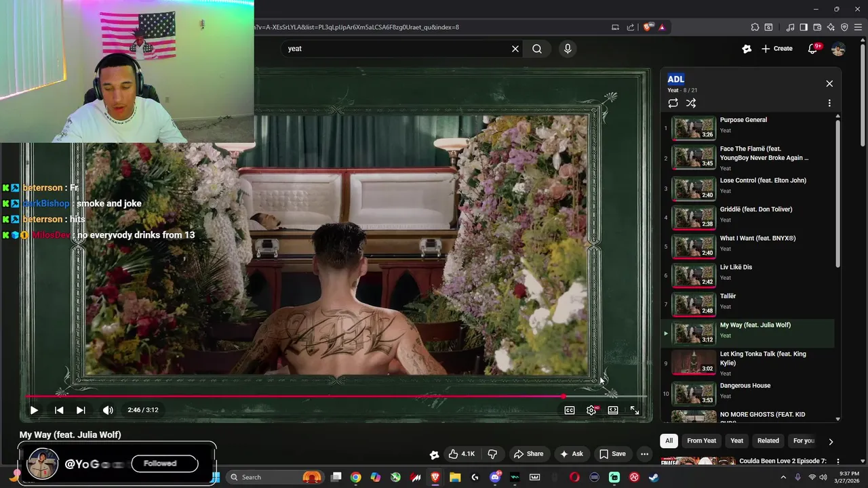Open Brave wallet icon
Image resolution: width=868 pixels, height=488 pixels.
click(817, 27)
